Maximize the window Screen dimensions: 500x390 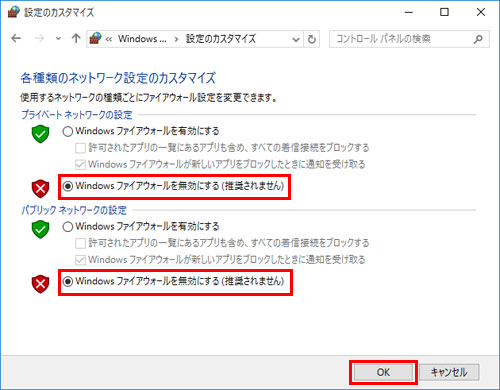coord(444,12)
